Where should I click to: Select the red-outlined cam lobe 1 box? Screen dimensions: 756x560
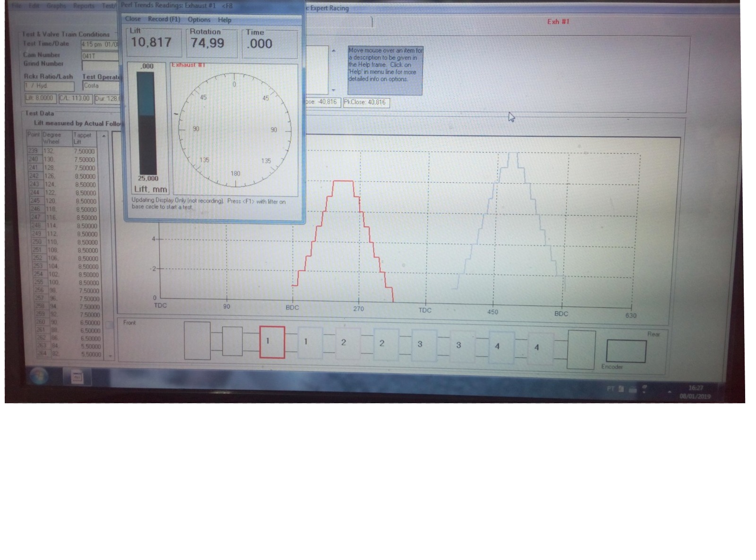272,342
